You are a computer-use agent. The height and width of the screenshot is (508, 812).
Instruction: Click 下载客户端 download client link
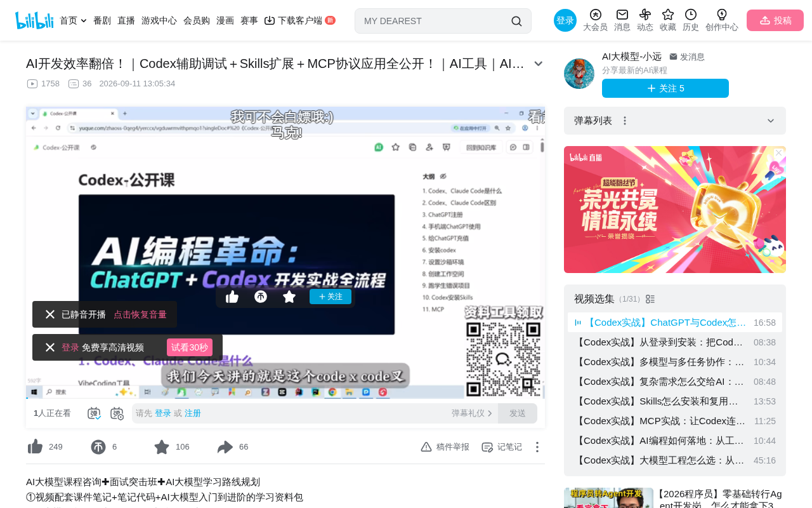[300, 20]
